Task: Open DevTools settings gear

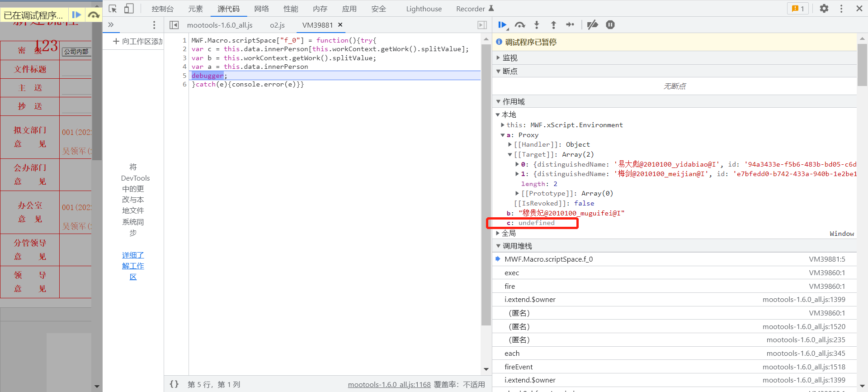Action: (x=824, y=9)
